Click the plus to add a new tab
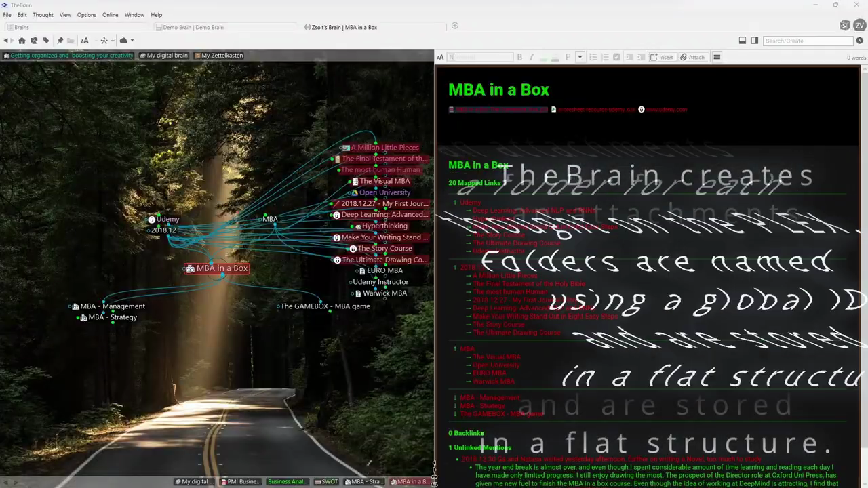The width and height of the screenshot is (868, 488). tap(455, 26)
